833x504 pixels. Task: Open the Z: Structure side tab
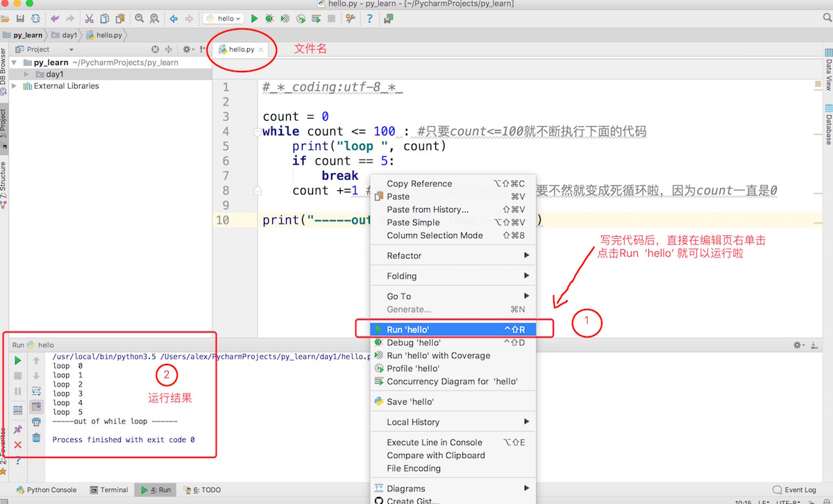[x=3, y=185]
